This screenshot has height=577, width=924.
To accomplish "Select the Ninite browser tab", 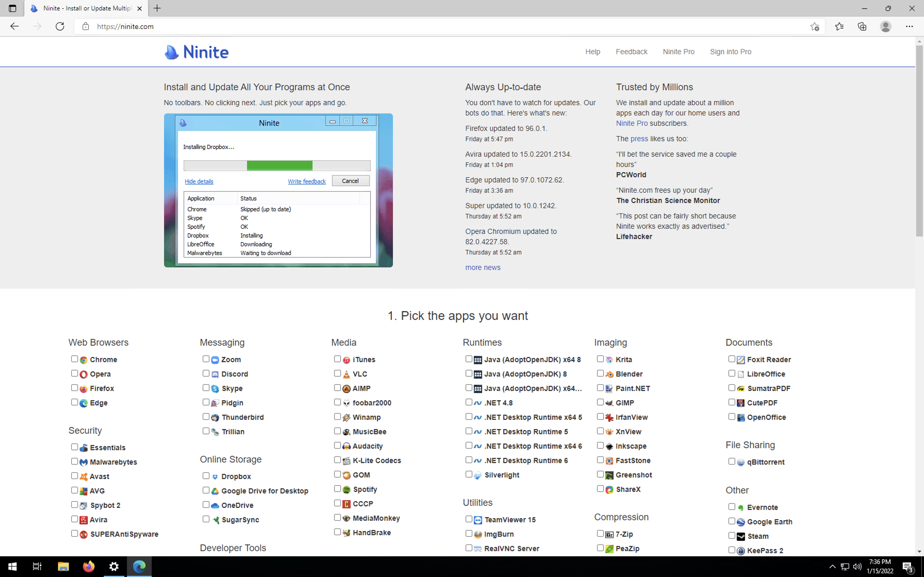I will tap(87, 9).
